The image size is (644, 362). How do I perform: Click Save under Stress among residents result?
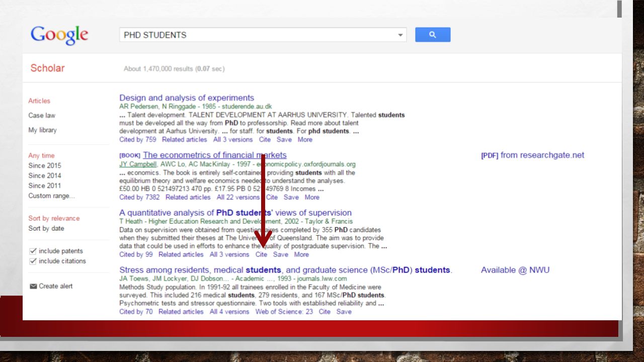pyautogui.click(x=344, y=312)
